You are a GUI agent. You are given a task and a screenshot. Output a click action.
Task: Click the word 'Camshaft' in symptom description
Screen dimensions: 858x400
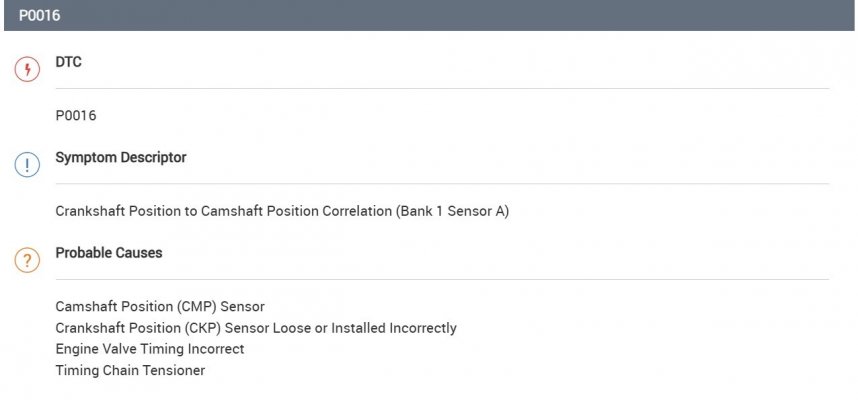click(x=228, y=211)
